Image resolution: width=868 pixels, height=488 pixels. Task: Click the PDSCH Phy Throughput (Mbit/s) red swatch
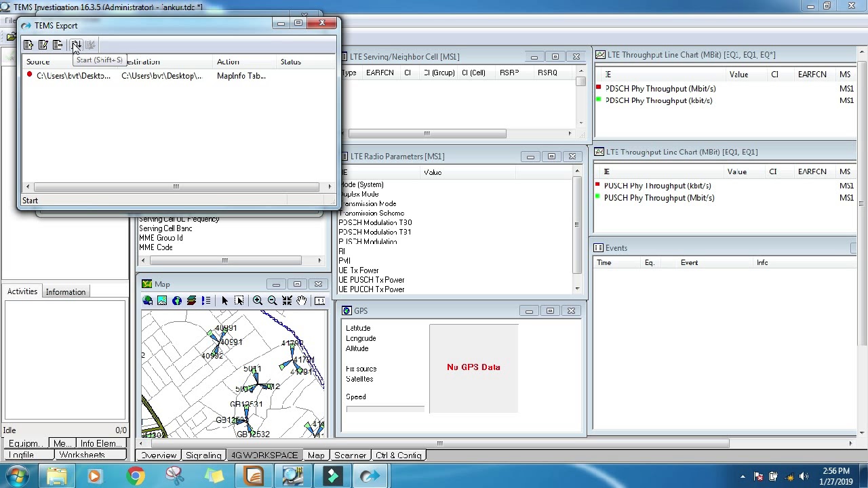[599, 88]
